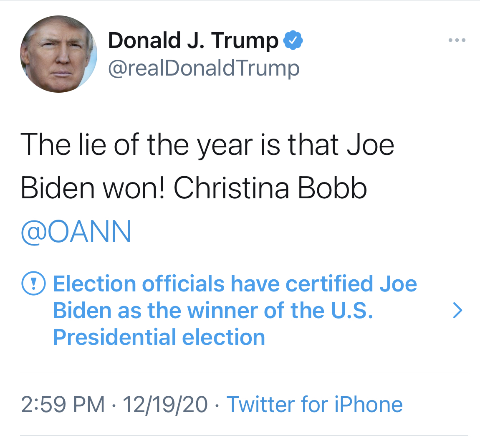Tap 'Biden as the winner of the U.S.' line
Viewport: 480px width, 448px height.
213,311
